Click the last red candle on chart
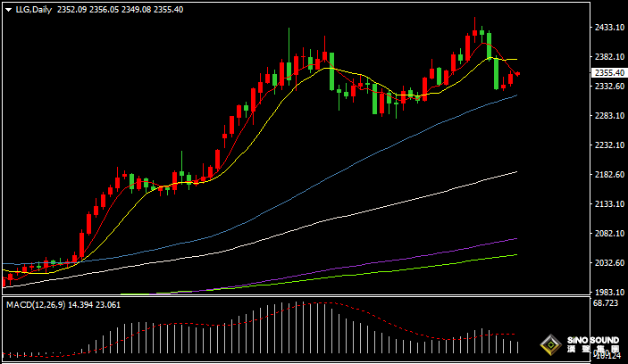 click(518, 74)
